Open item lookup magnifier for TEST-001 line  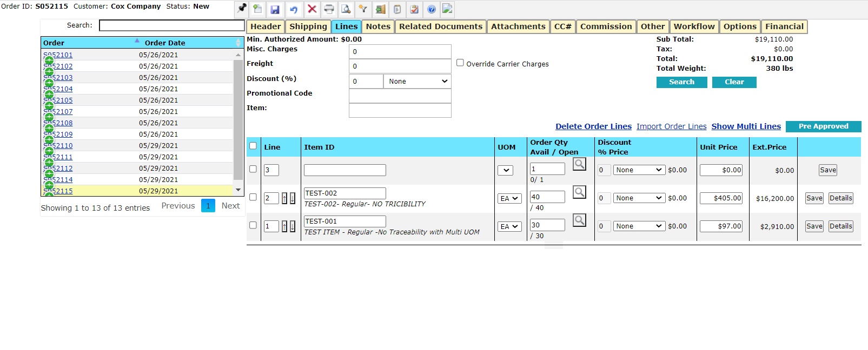point(579,220)
